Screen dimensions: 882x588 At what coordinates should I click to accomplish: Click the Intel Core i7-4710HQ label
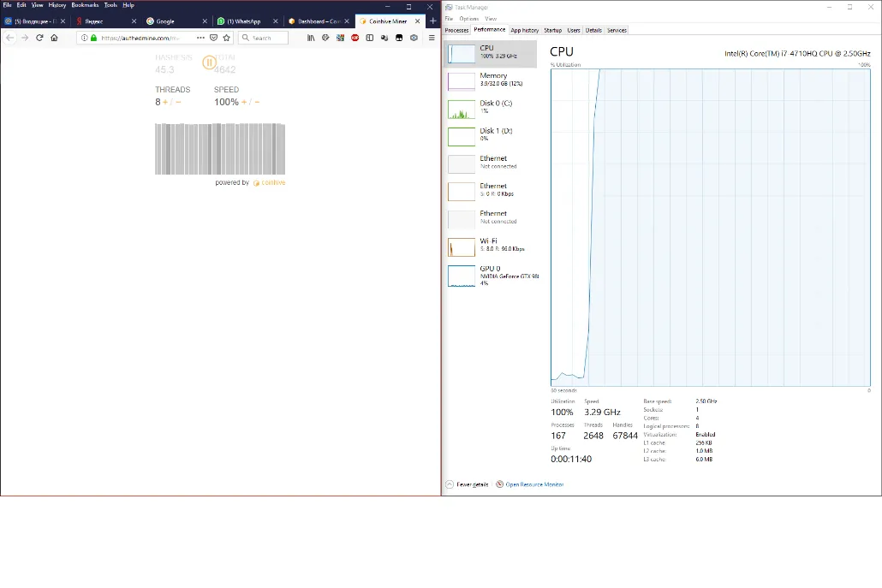click(797, 53)
